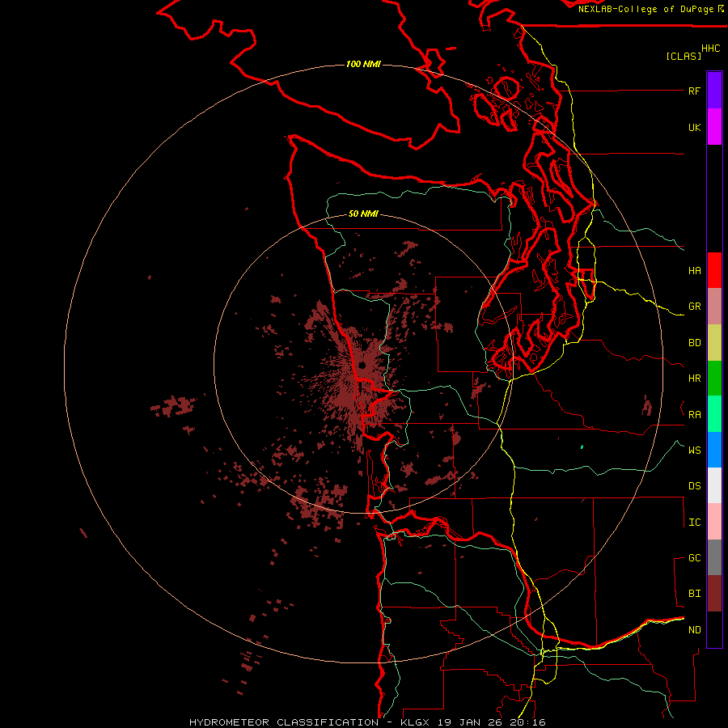
Task: Click the RA legend label
Action: pos(694,415)
